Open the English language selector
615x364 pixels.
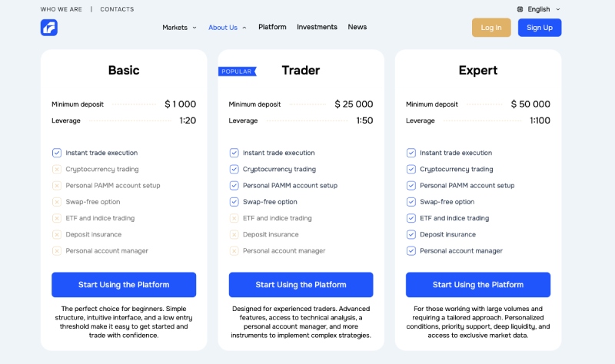[x=539, y=9]
